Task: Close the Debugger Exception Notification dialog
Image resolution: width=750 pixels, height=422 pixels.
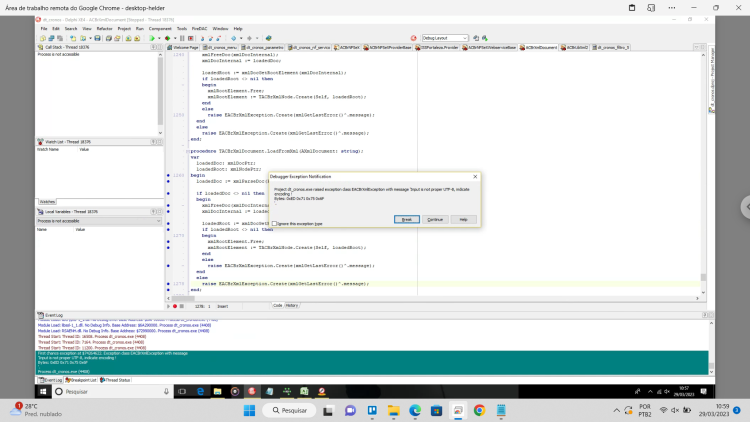Action: [475, 177]
